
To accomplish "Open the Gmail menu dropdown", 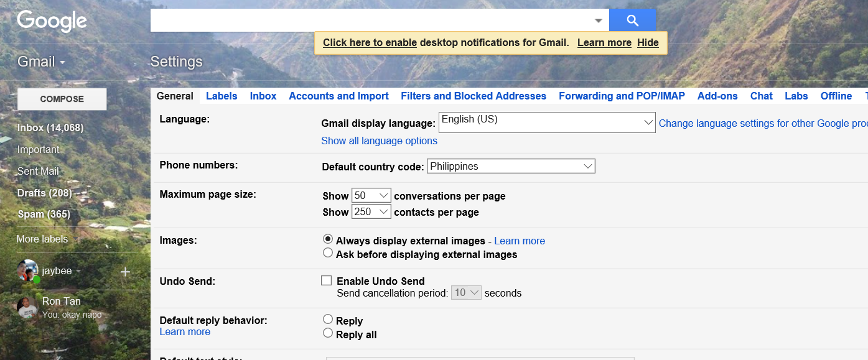I will click(x=42, y=62).
